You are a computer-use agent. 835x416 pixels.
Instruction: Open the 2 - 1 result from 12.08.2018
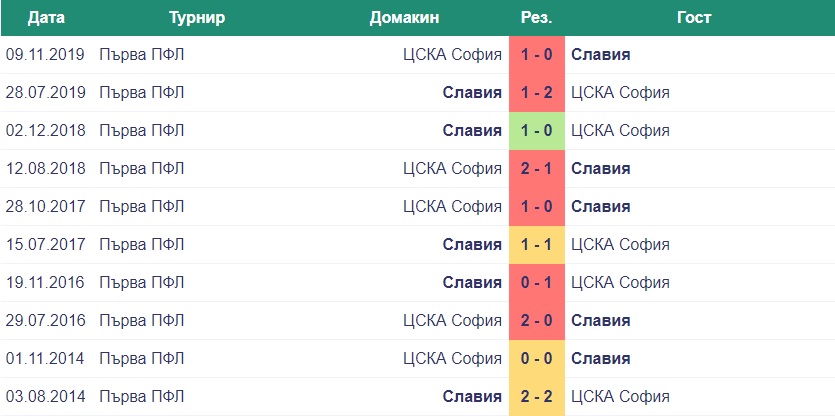point(537,169)
